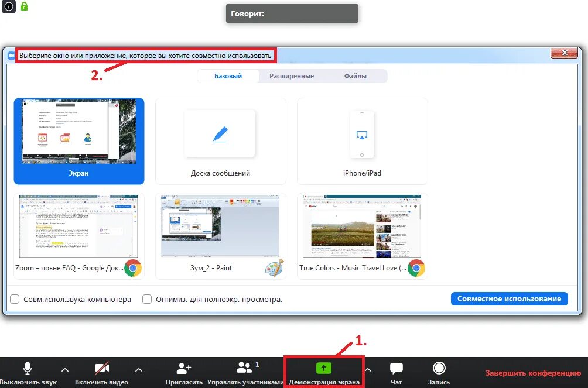Click the Paint palette icon
Image resolution: width=588 pixels, height=388 pixels.
tap(275, 268)
